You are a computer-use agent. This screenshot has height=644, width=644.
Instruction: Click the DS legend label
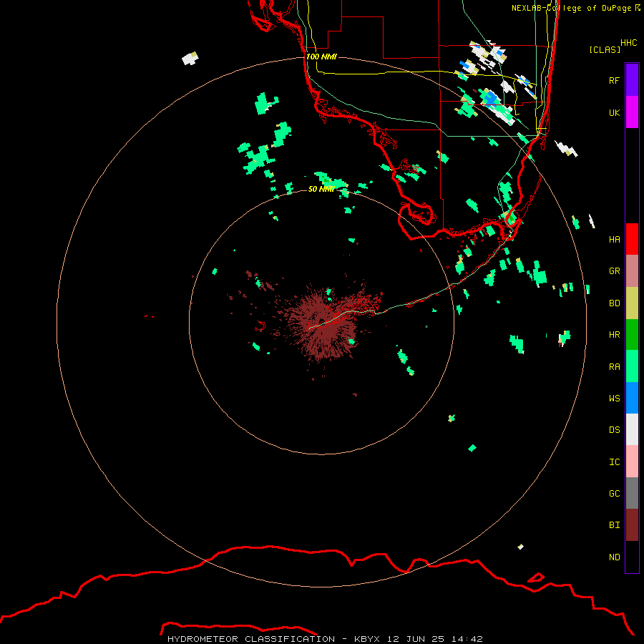tap(614, 429)
